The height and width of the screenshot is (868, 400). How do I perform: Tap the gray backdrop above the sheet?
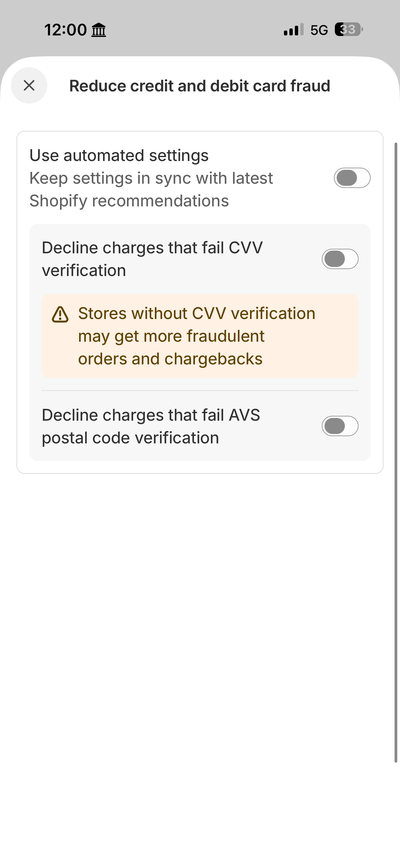[x=200, y=47]
